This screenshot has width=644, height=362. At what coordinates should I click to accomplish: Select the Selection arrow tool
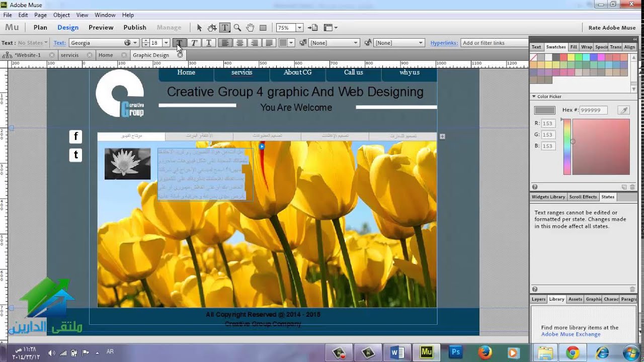[199, 28]
